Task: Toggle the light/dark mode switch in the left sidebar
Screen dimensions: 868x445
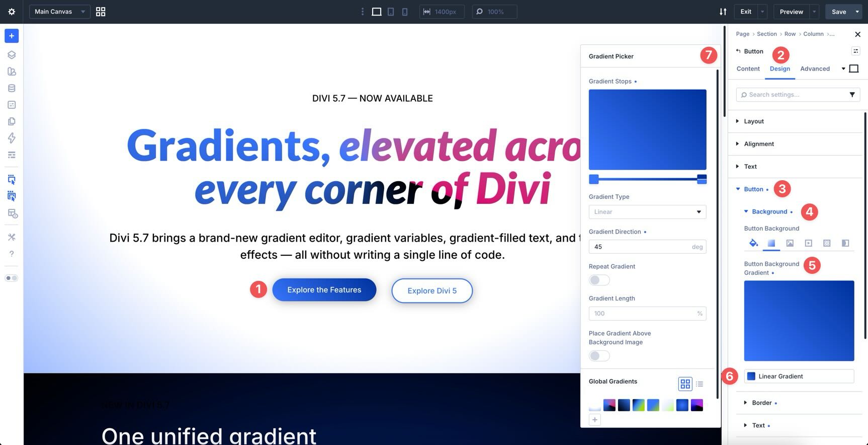Action: coord(12,278)
